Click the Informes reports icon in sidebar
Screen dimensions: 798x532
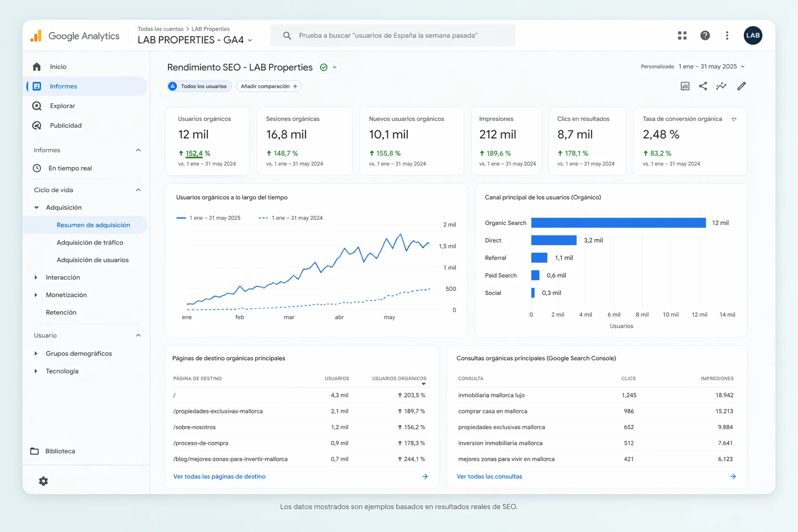37,86
